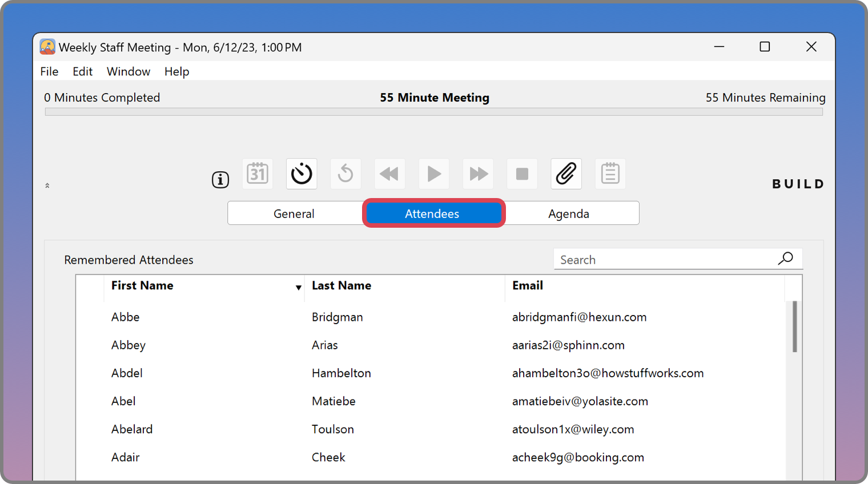The width and height of the screenshot is (868, 484).
Task: Open the File menu
Action: pos(49,71)
